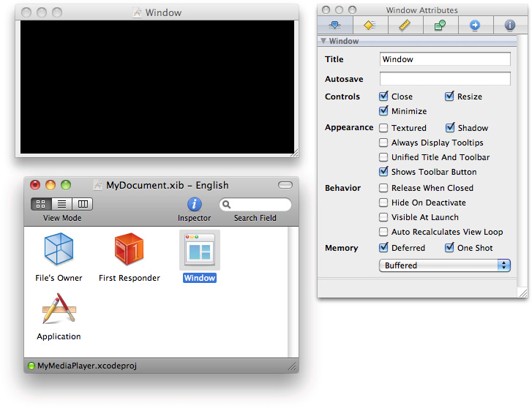This screenshot has height=408, width=532.
Task: Open the Identity inspector info tab
Action: [x=510, y=25]
